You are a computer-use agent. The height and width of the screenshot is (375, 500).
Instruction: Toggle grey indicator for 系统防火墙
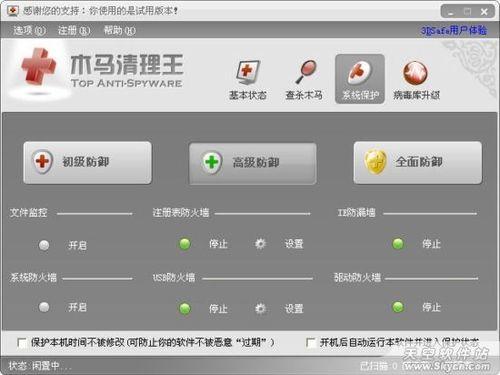click(44, 307)
